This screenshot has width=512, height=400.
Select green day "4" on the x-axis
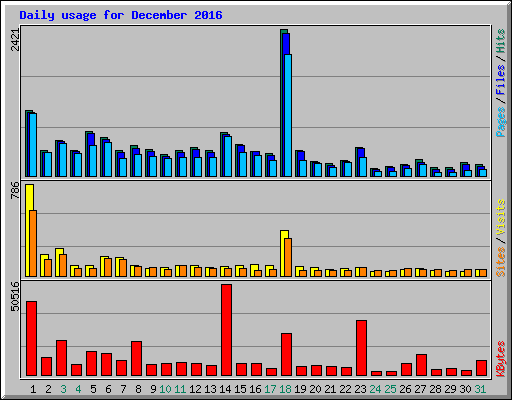(x=78, y=389)
